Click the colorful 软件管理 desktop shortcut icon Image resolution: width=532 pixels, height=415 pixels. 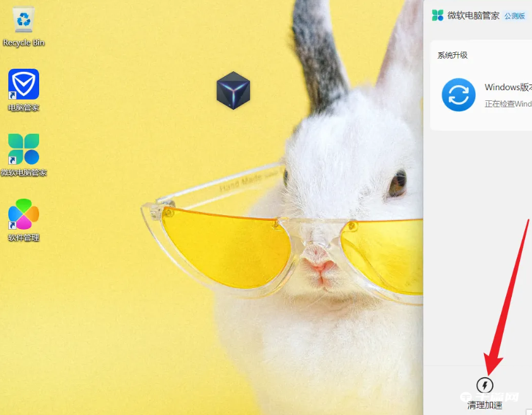(x=23, y=215)
